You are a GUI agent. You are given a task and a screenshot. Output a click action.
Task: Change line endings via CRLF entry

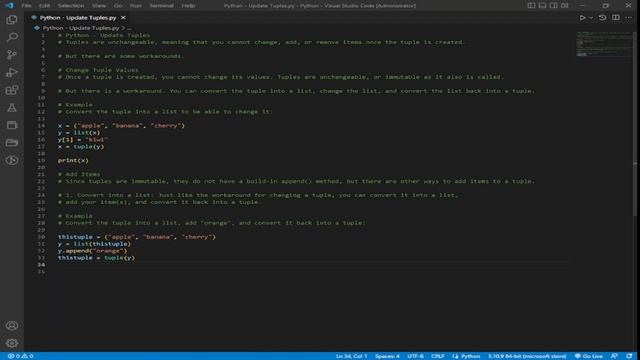coord(438,356)
